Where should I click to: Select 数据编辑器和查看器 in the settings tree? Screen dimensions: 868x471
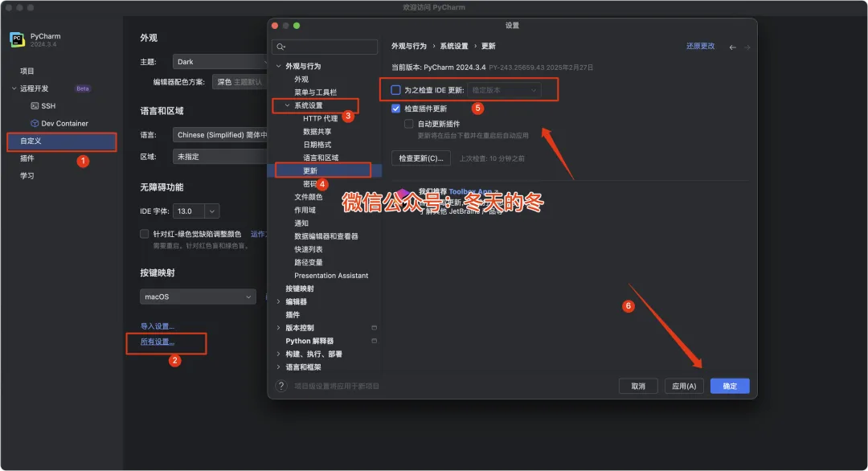pyautogui.click(x=325, y=236)
